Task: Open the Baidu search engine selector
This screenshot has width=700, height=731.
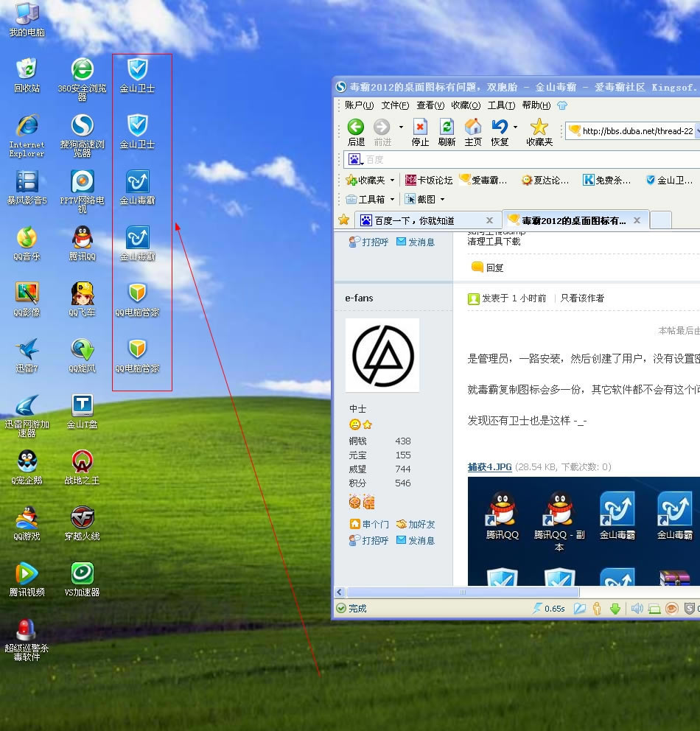Action: [x=355, y=160]
